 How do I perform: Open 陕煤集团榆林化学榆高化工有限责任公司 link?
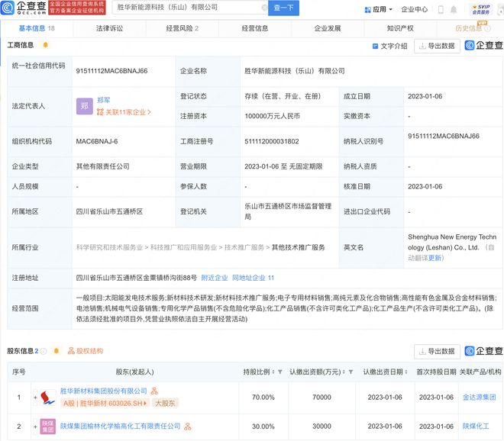click(x=120, y=427)
